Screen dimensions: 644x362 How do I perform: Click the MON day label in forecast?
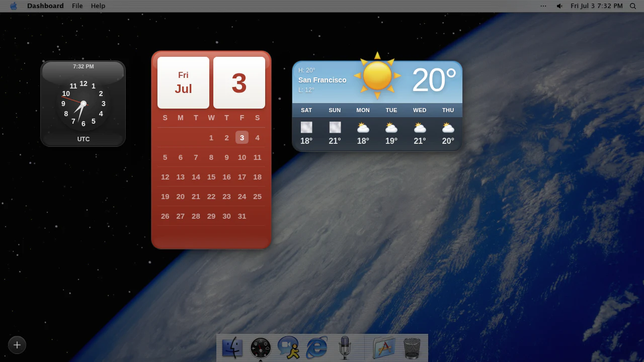click(x=363, y=110)
